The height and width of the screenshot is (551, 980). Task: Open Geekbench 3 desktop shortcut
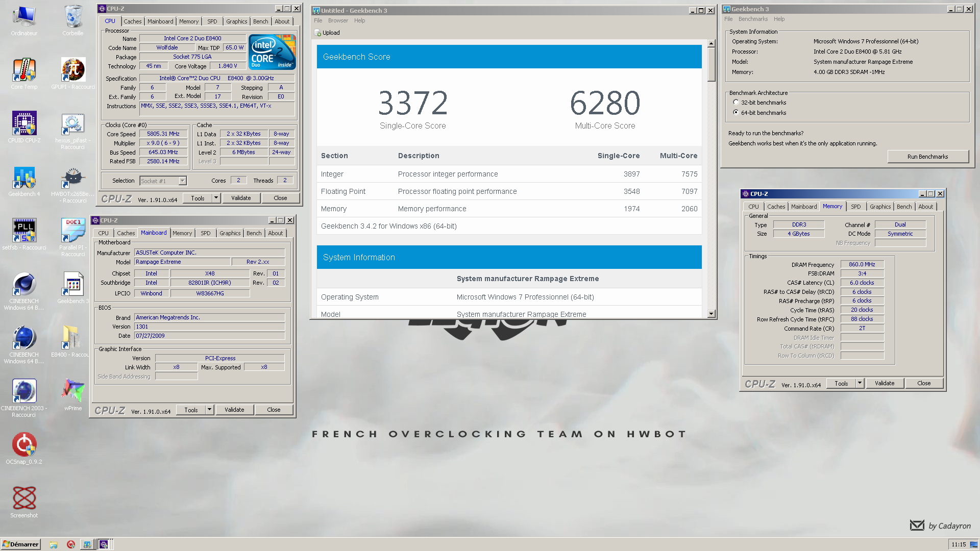[x=73, y=288]
